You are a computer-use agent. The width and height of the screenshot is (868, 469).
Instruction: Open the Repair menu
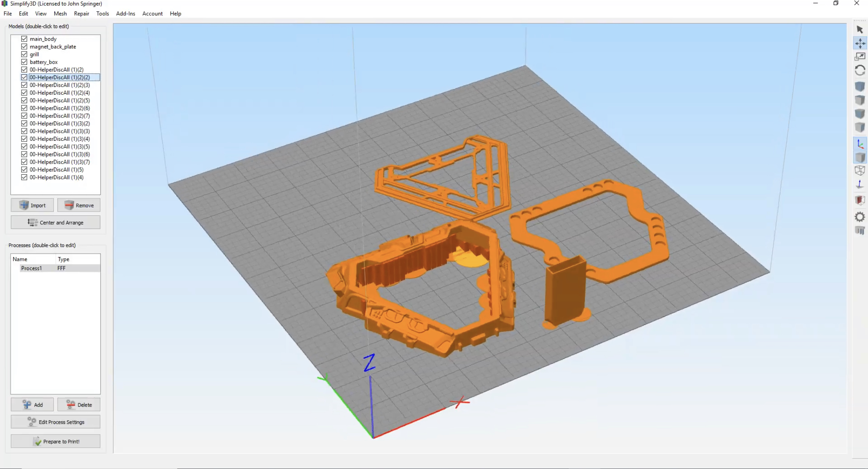click(x=81, y=14)
